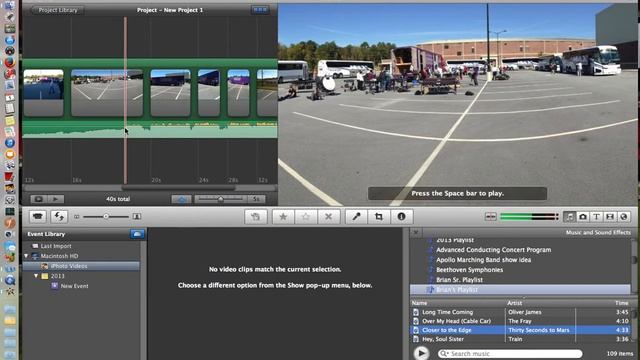Select Beethoven Symphonies playlist
This screenshot has width=640, height=360.
point(469,270)
